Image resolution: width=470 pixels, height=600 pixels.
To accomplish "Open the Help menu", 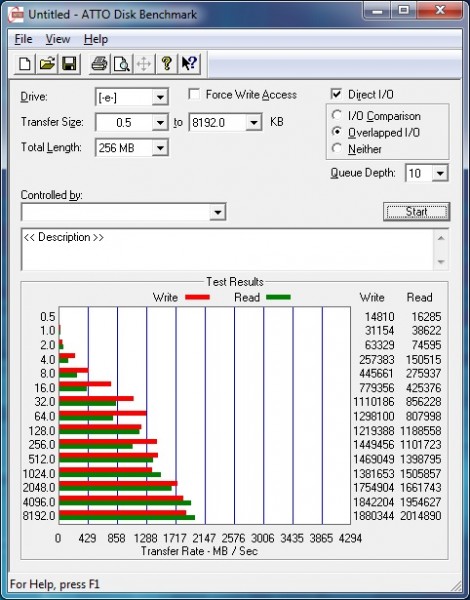I will click(x=96, y=39).
